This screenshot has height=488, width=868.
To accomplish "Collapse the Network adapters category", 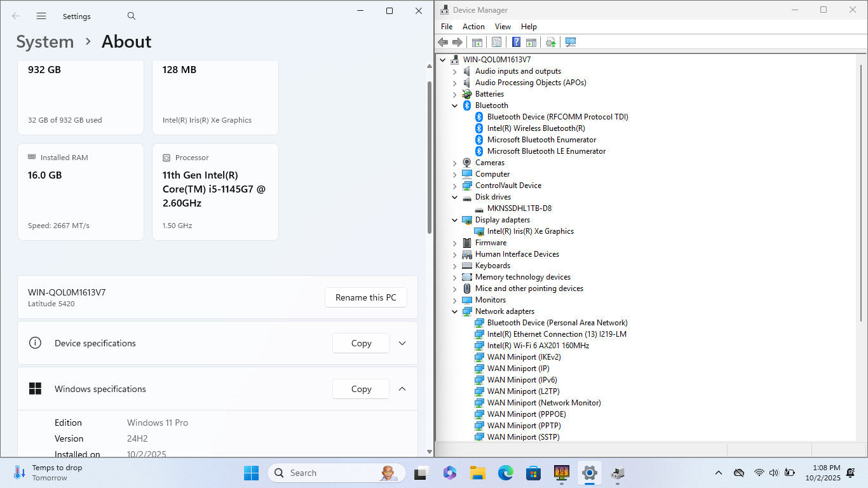I will pyautogui.click(x=454, y=311).
